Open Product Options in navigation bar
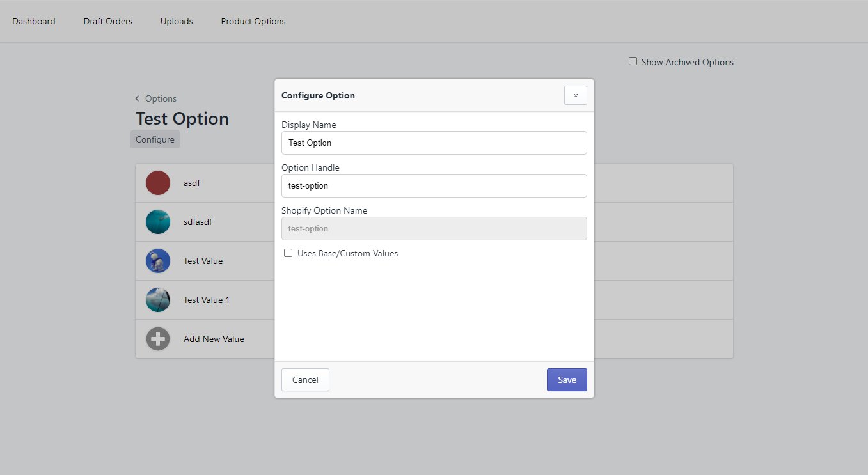Image resolution: width=868 pixels, height=475 pixels. 253,21
